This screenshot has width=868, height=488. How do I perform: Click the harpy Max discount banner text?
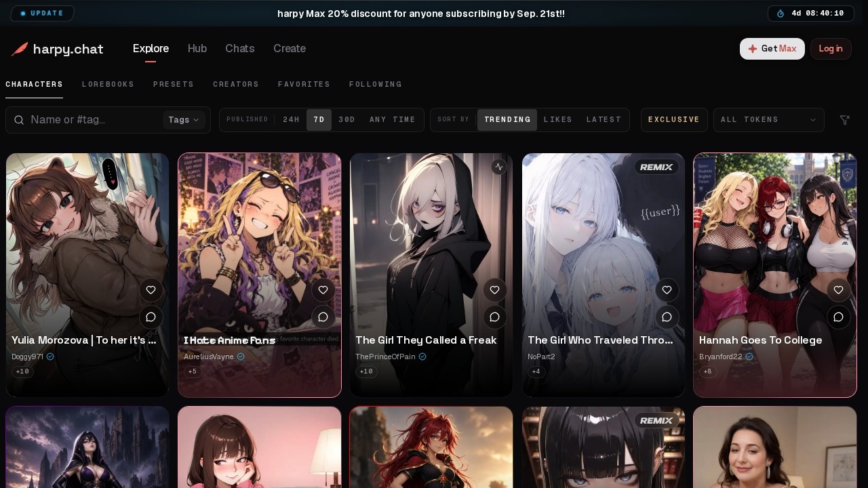click(421, 14)
